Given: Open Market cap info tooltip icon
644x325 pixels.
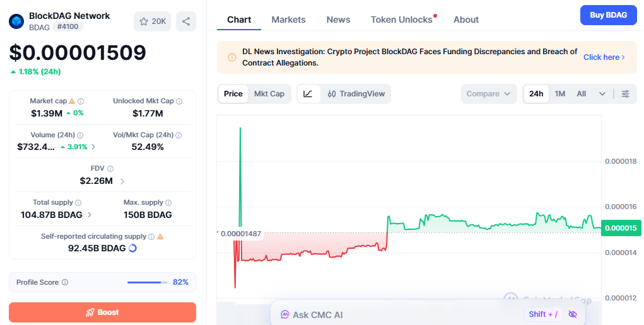Looking at the screenshot, I should tap(81, 101).
